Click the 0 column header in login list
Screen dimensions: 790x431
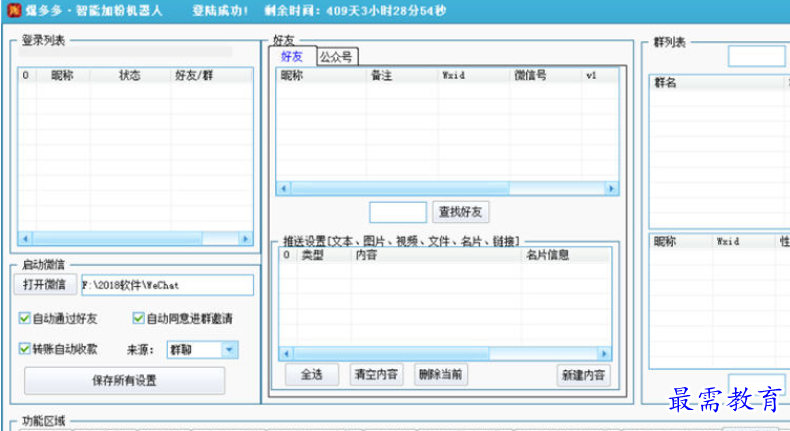pos(27,76)
